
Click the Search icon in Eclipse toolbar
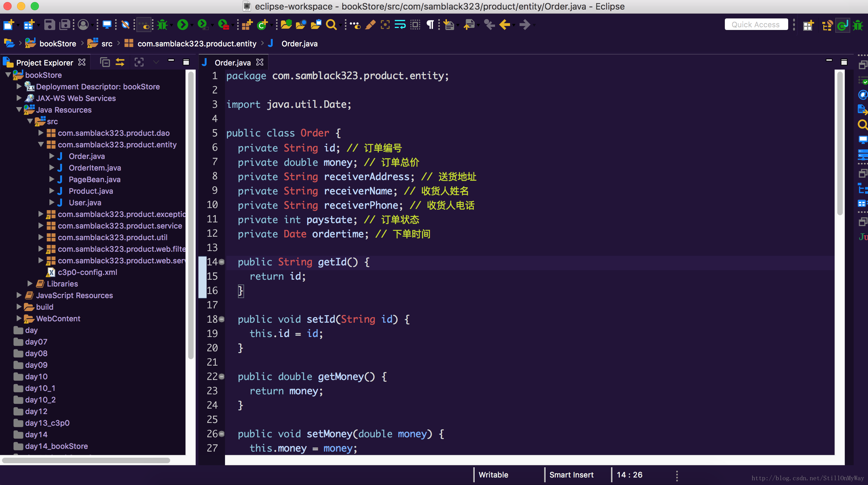(x=332, y=25)
